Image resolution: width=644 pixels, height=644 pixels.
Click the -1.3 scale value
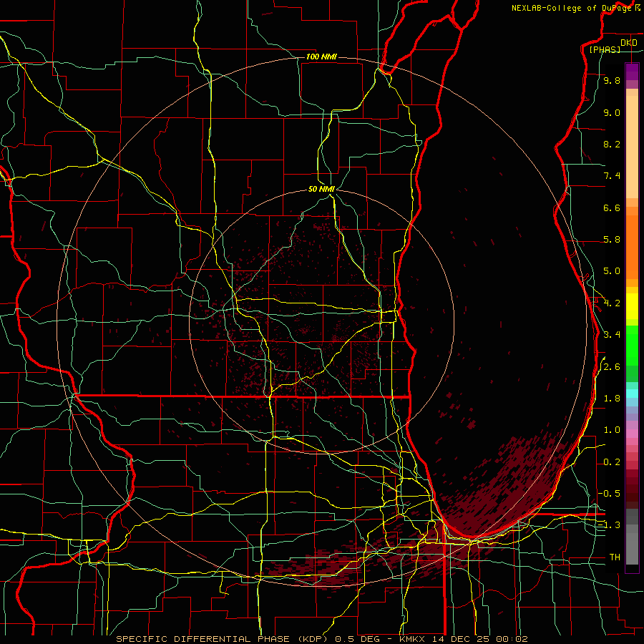tap(609, 525)
